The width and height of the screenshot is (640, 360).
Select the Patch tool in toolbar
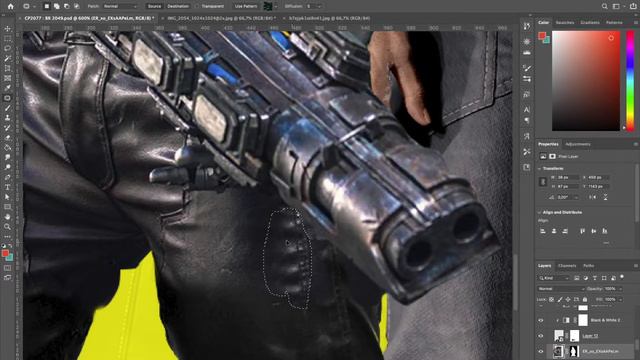tap(7, 98)
